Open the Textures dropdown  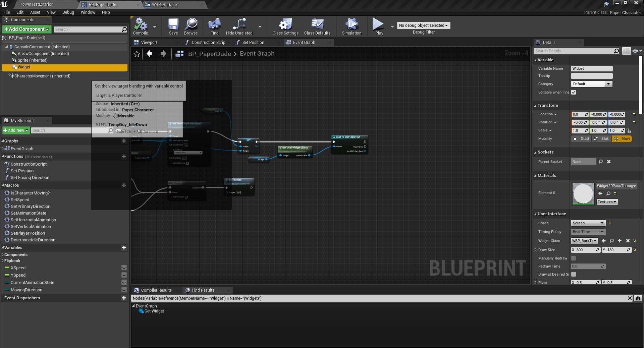[x=607, y=202]
